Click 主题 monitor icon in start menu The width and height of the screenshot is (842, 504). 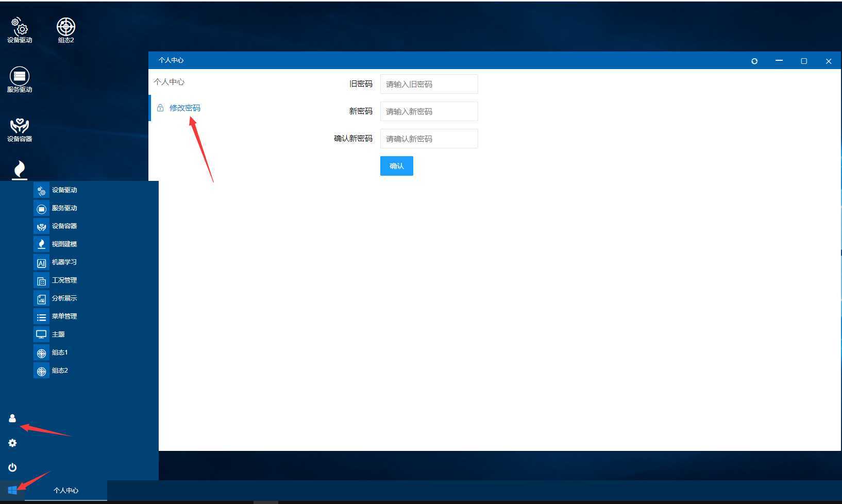(x=41, y=334)
